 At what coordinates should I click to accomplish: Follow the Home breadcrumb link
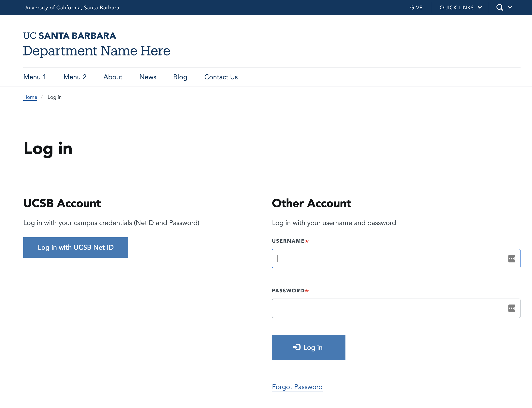click(30, 97)
